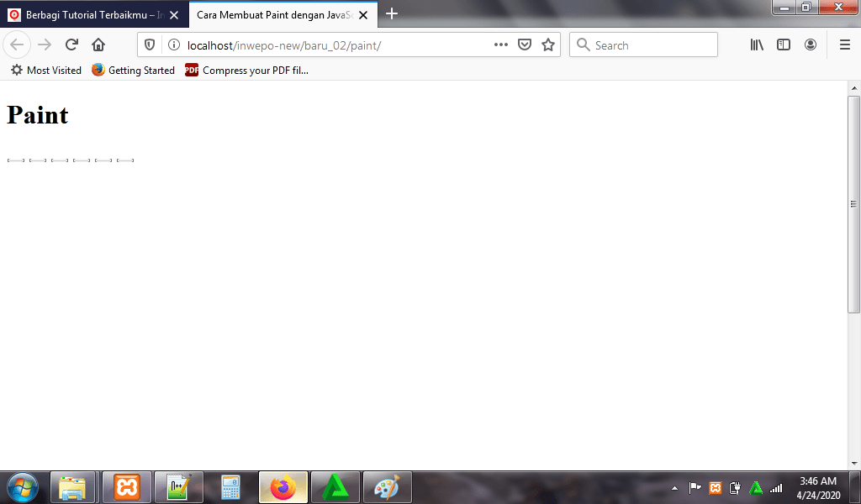Viewport: 861px width, 504px height.
Task: Open Windows Explorer from the taskbar
Action: click(x=73, y=487)
